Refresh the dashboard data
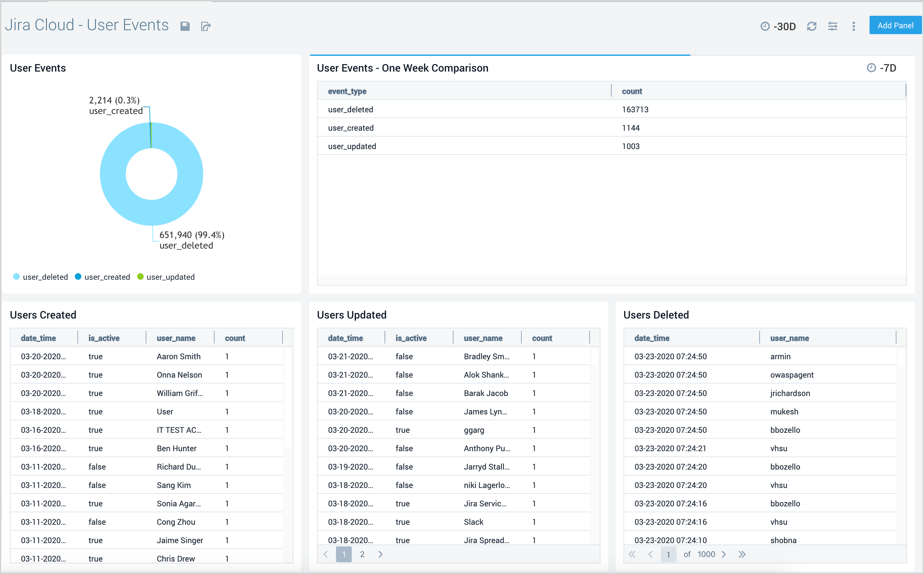 coord(812,26)
